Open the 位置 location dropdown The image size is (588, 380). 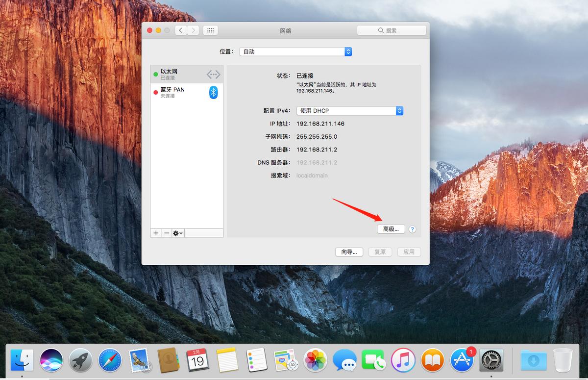295,51
